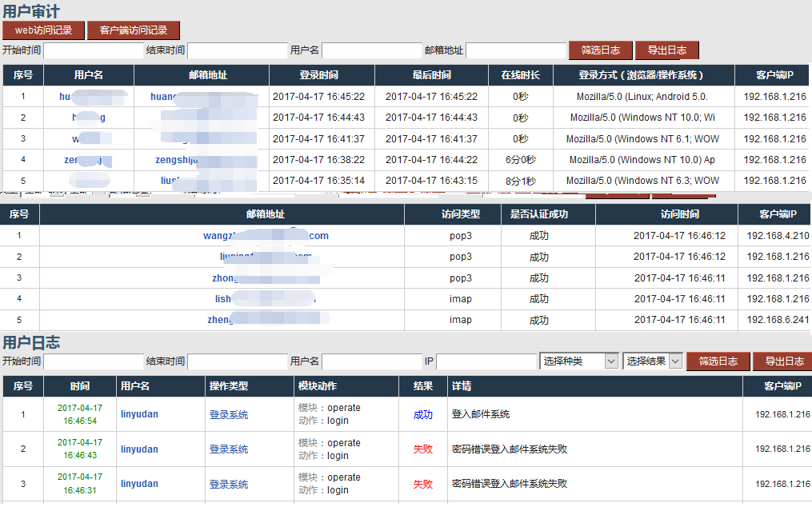
Task: Focus 开始时间 field in 用户审计 section
Action: [x=93, y=50]
